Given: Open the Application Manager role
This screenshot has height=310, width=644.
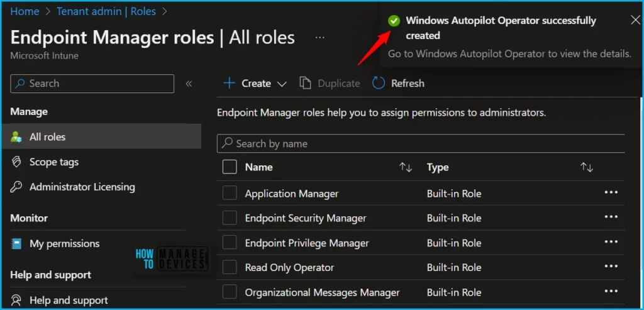Looking at the screenshot, I should [x=292, y=194].
